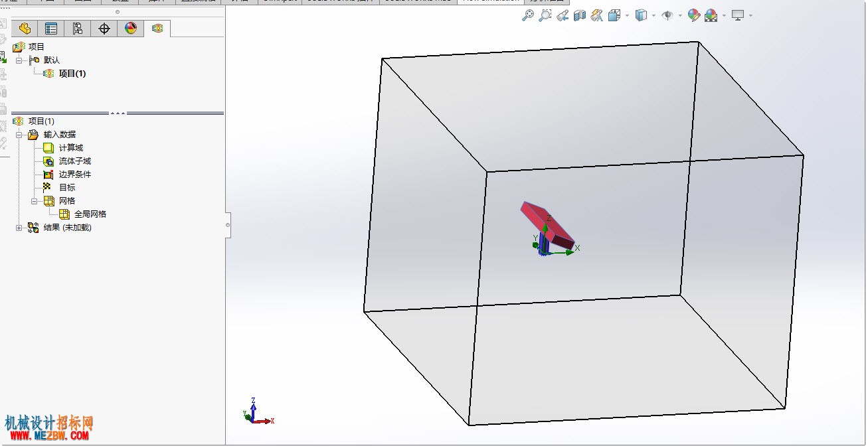Open View Settings dropdown arrow
The image size is (868, 448).
coord(750,16)
